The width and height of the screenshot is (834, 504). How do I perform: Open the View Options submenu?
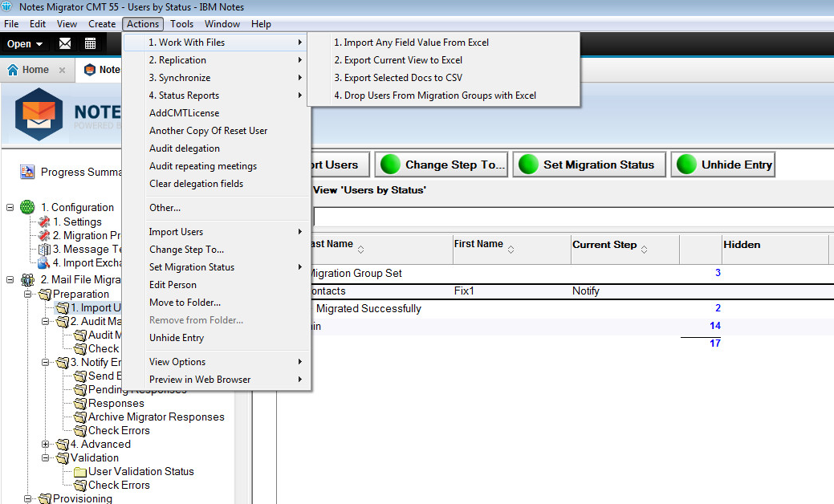[217, 361]
